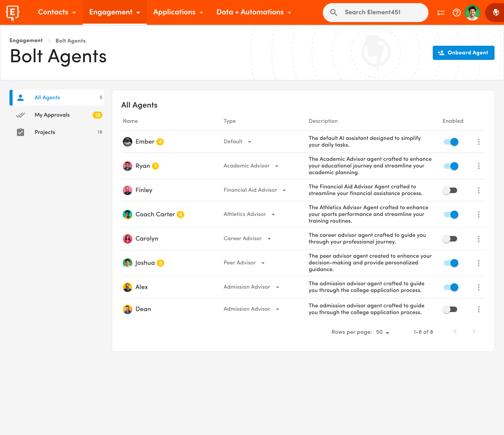This screenshot has width=504, height=435.
Task: Click Coach Carter's avatar thumbnail
Action: click(127, 214)
